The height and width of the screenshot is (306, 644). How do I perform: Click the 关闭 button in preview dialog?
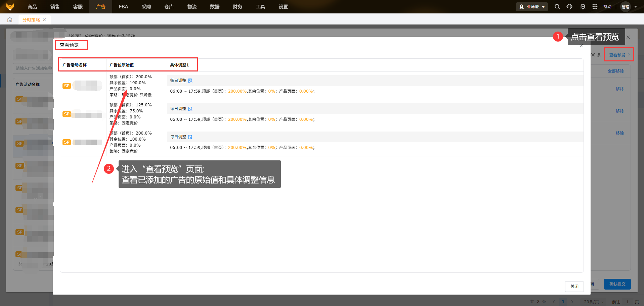574,287
